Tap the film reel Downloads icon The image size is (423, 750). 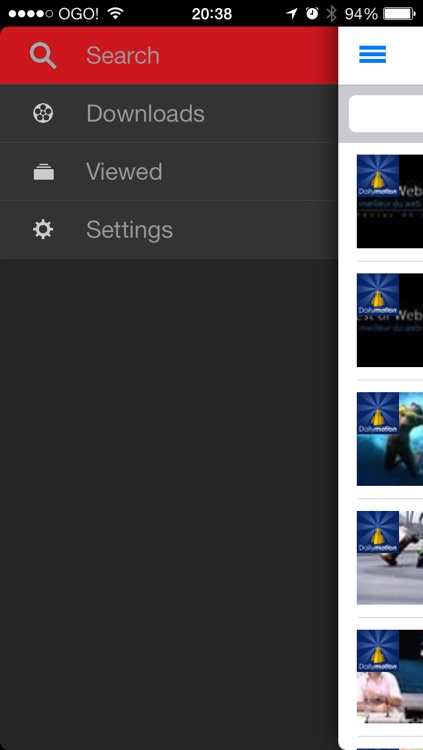pyautogui.click(x=43, y=113)
